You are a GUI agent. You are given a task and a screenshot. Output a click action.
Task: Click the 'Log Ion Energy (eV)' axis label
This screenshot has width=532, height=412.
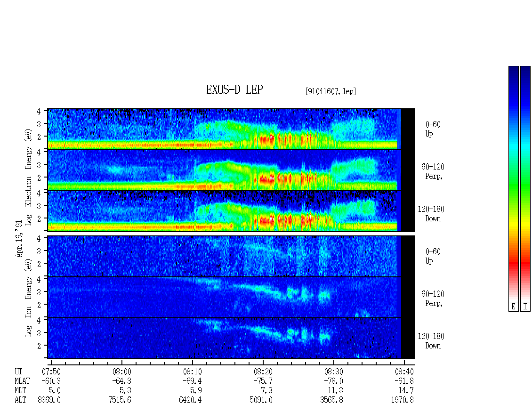coord(28,298)
